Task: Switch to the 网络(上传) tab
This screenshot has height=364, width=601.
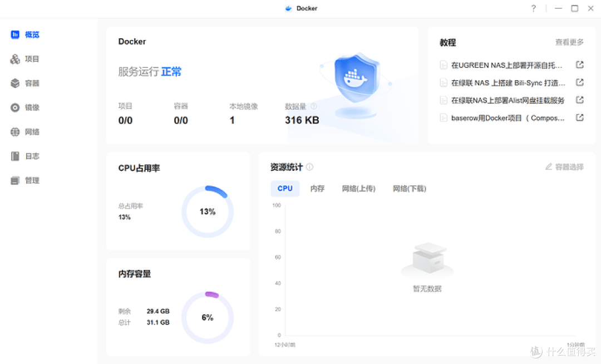Action: pos(358,189)
